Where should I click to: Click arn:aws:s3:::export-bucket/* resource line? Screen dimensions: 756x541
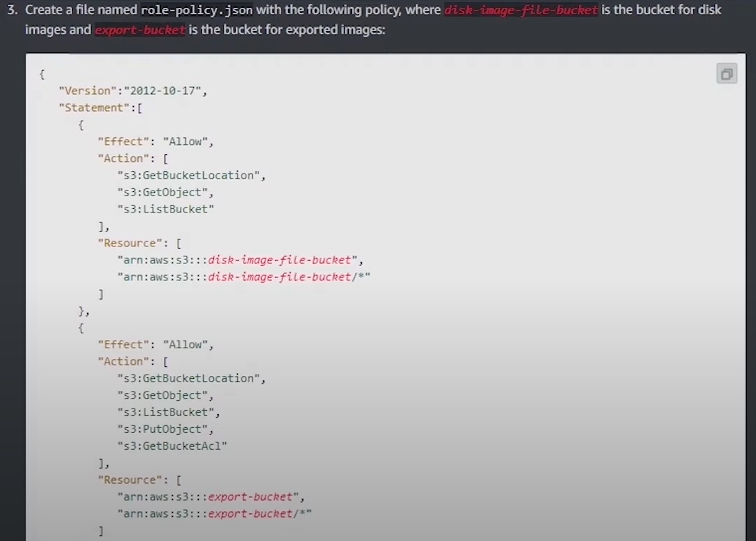tap(214, 513)
